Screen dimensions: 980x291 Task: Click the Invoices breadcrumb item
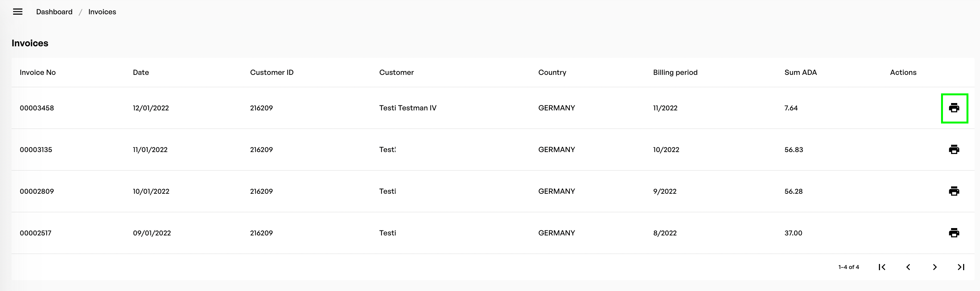[x=102, y=12]
